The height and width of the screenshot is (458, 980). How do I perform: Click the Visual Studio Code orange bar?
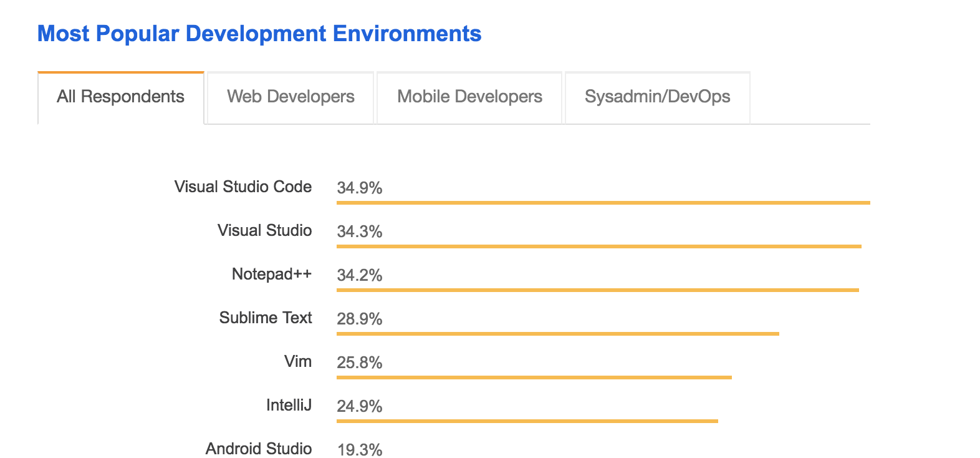coord(603,203)
